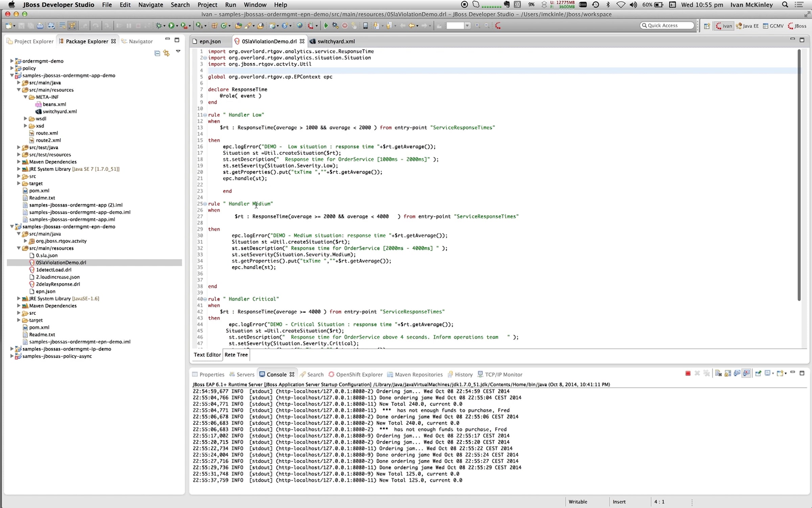Open the Package Explorer view menu triangle

point(178,51)
